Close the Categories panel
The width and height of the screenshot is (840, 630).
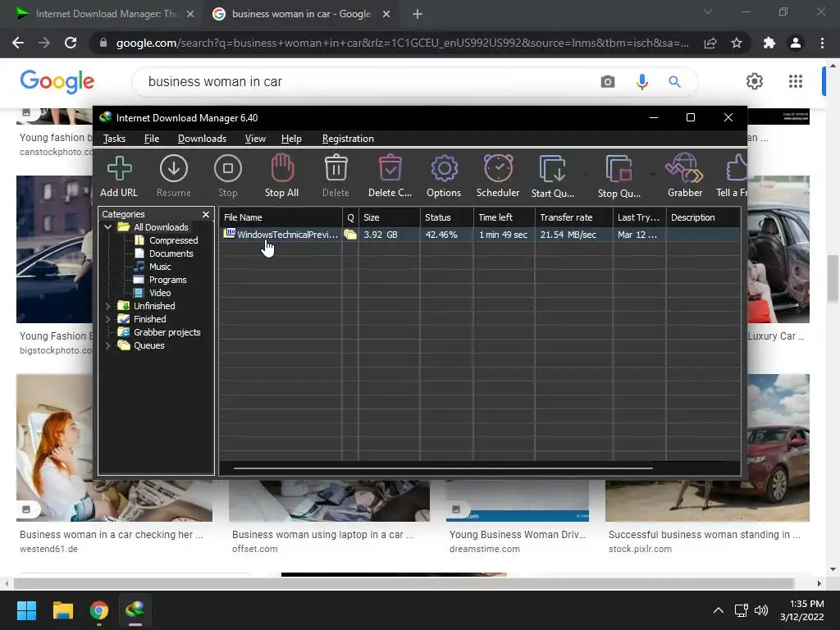click(206, 214)
